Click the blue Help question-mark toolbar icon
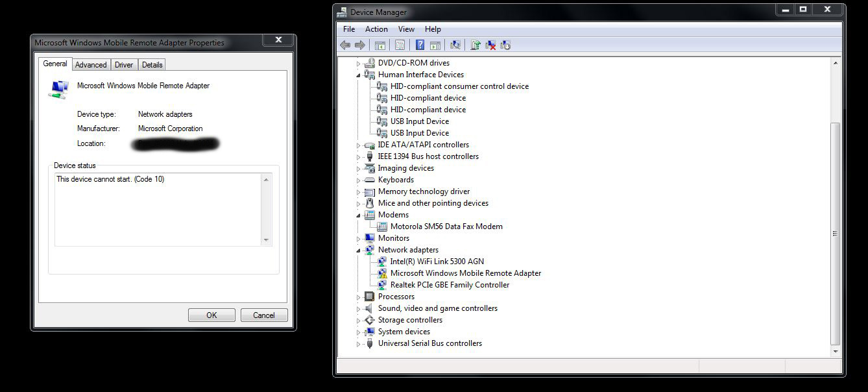 [420, 45]
